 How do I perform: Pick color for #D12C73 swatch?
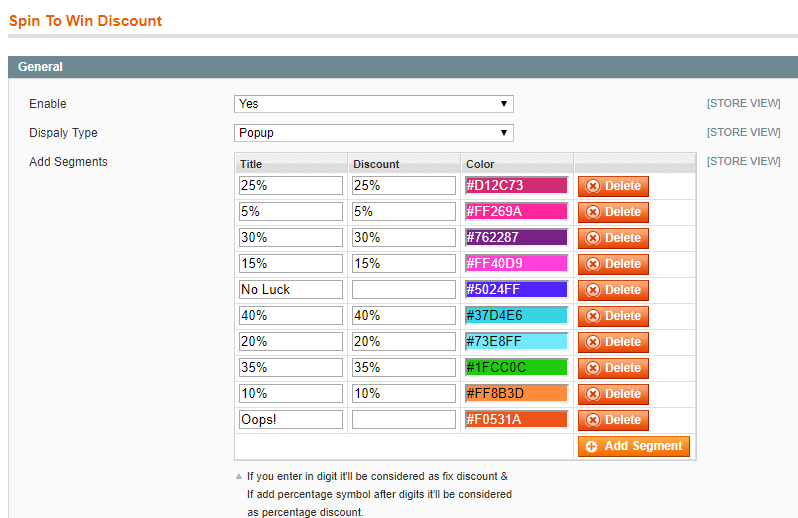point(515,186)
